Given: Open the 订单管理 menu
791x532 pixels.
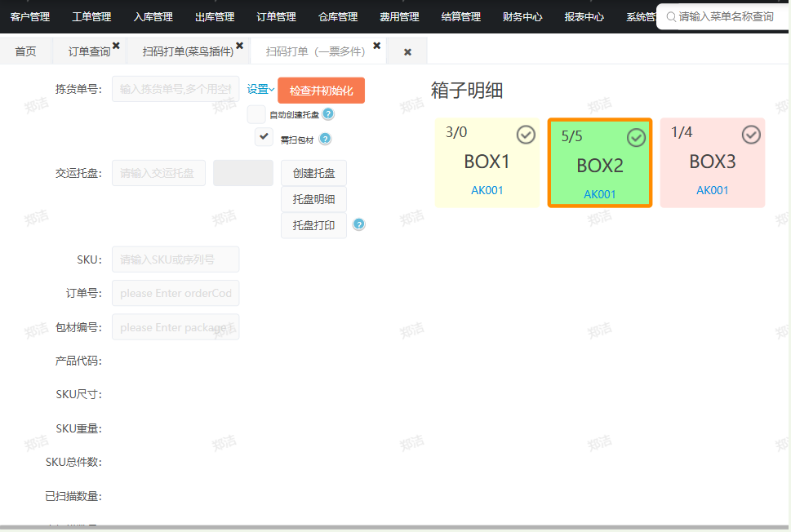Looking at the screenshot, I should [x=277, y=17].
